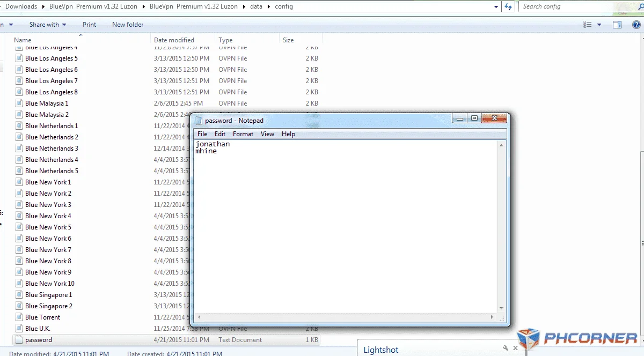Screen dimensions: 644x356
Task: Create a New folder from Explorer toolbar
Action: coord(128,25)
